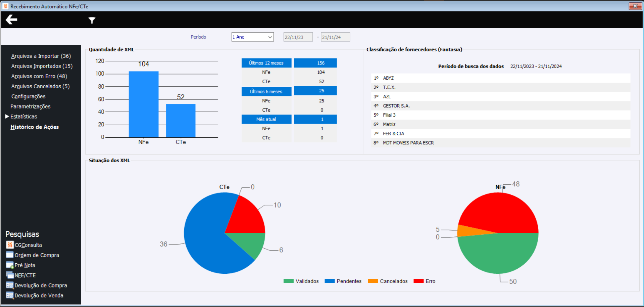The height and width of the screenshot is (307, 644).
Task: Select the Estatísticas menu item
Action: [24, 117]
